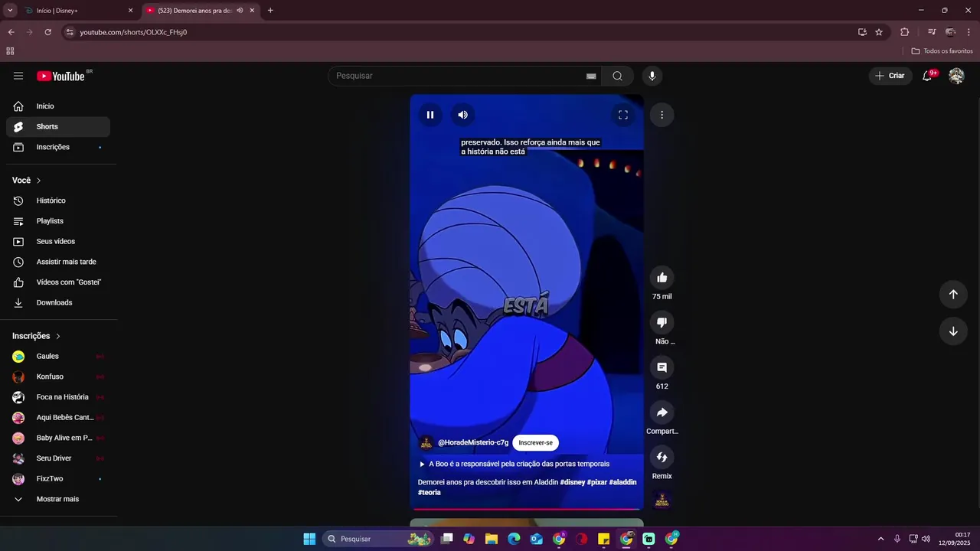Open Seus vídeos in sidebar

[x=58, y=242]
